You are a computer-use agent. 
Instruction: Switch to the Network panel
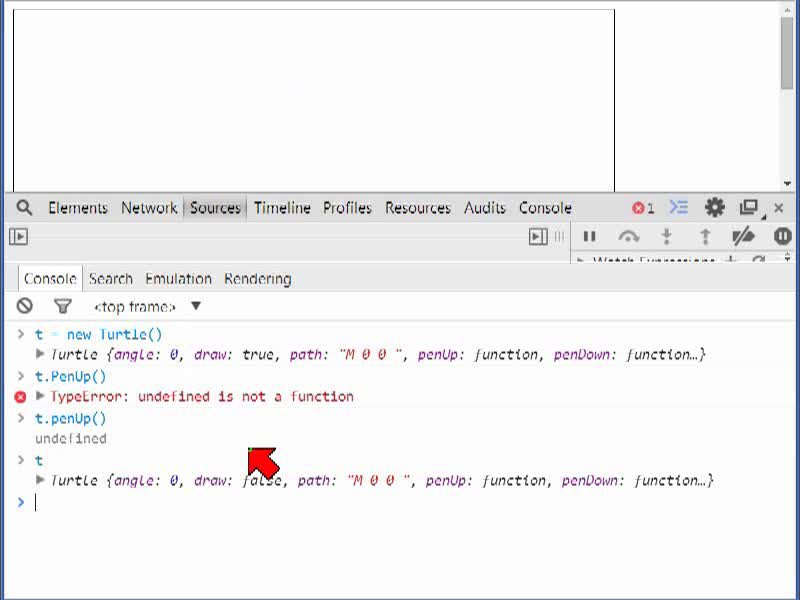(149, 208)
